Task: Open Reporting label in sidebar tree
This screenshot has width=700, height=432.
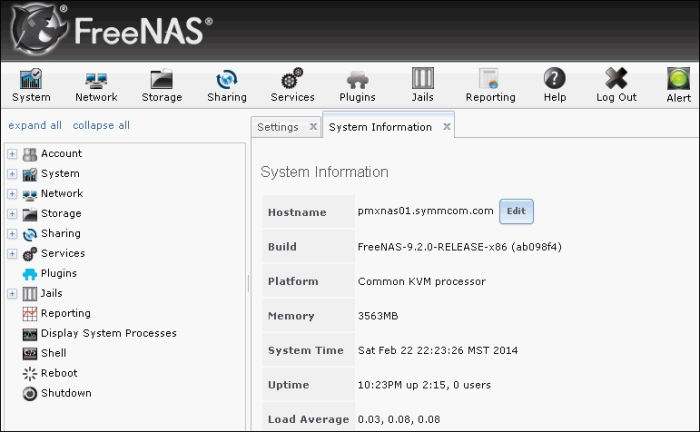Action: pyautogui.click(x=66, y=313)
